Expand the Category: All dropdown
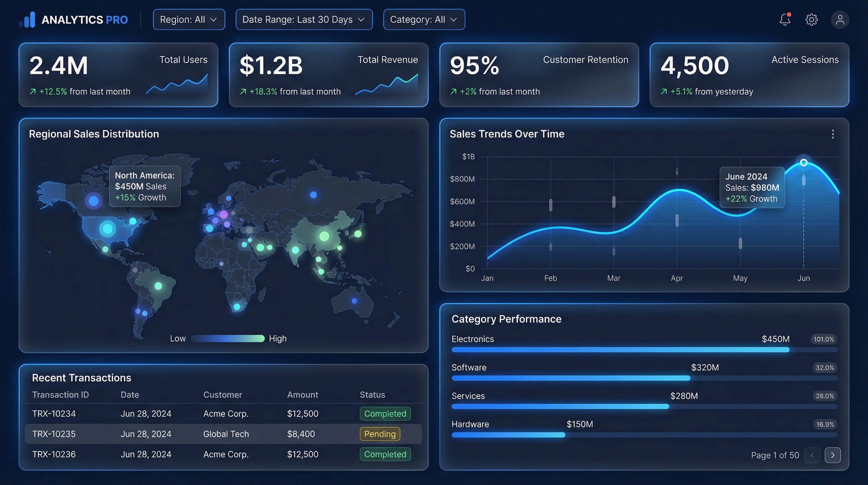 pos(424,19)
